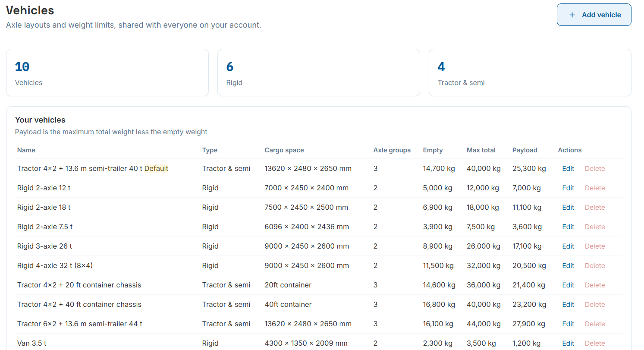Choose Delete on Rigid 3-axle 26 t
Viewport: 644px width, 350px height.
[x=595, y=246]
